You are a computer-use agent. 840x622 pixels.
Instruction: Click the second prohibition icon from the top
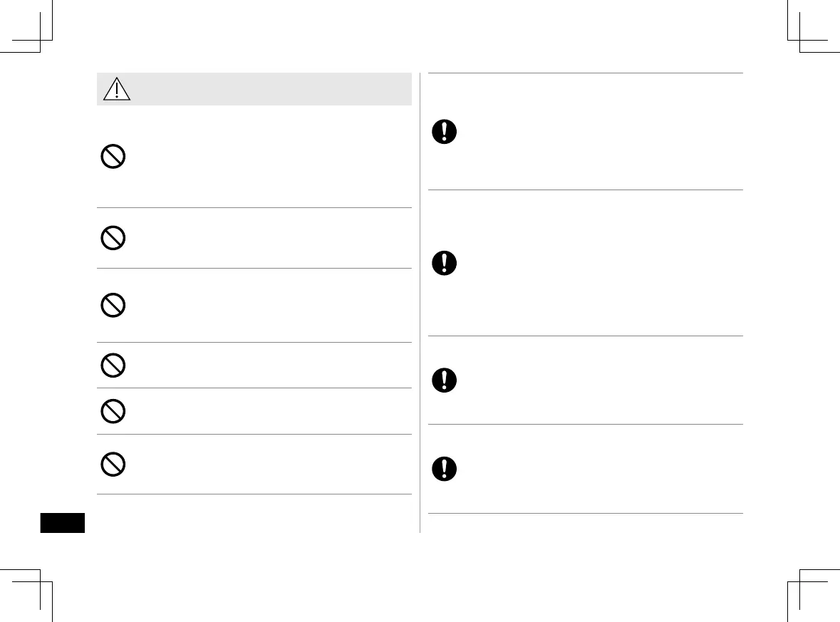[x=113, y=238]
